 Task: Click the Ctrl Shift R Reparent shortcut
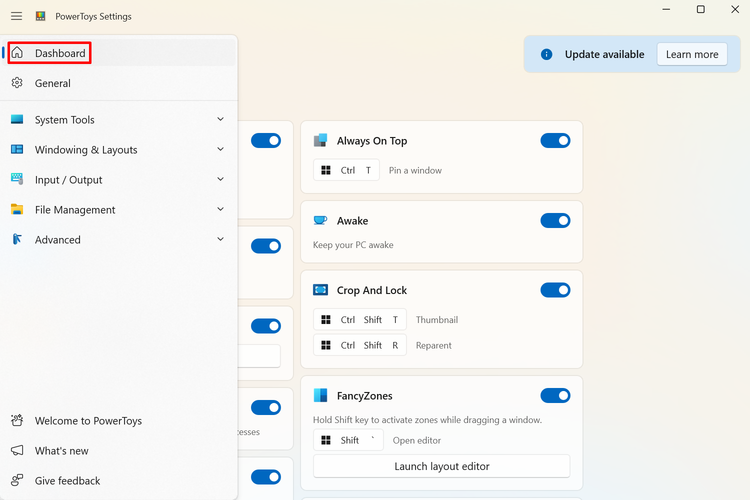360,345
